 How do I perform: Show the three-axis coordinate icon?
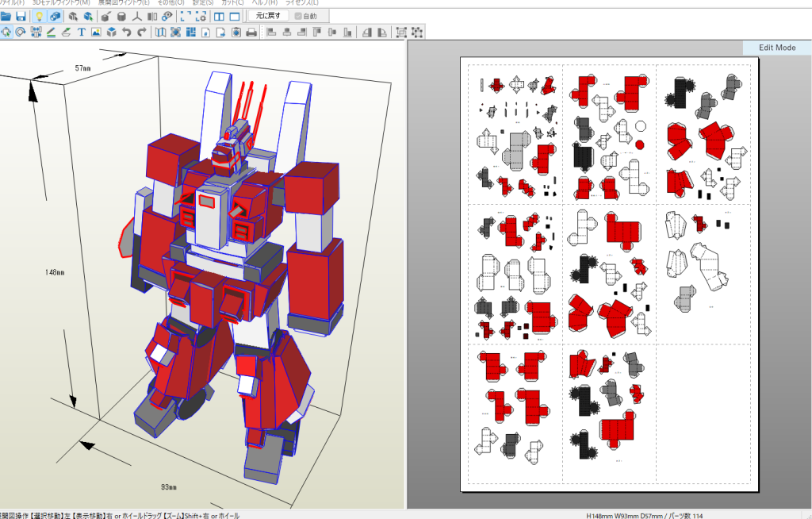tap(136, 17)
